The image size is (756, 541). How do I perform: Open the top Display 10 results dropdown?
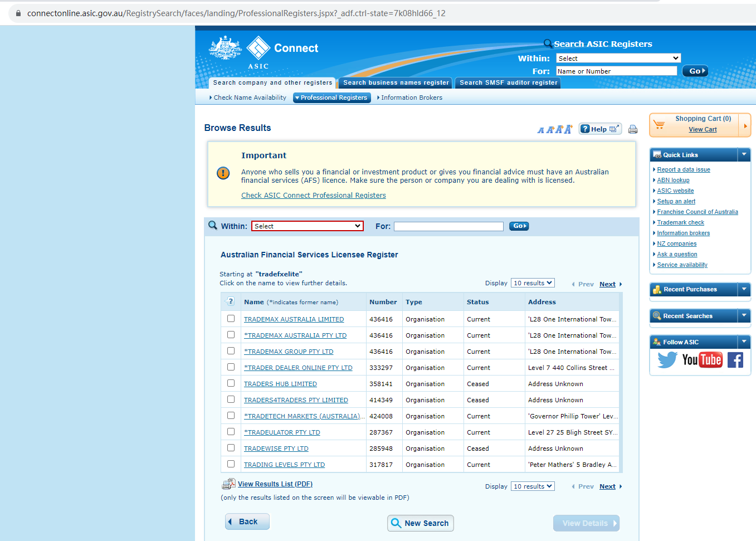click(533, 283)
